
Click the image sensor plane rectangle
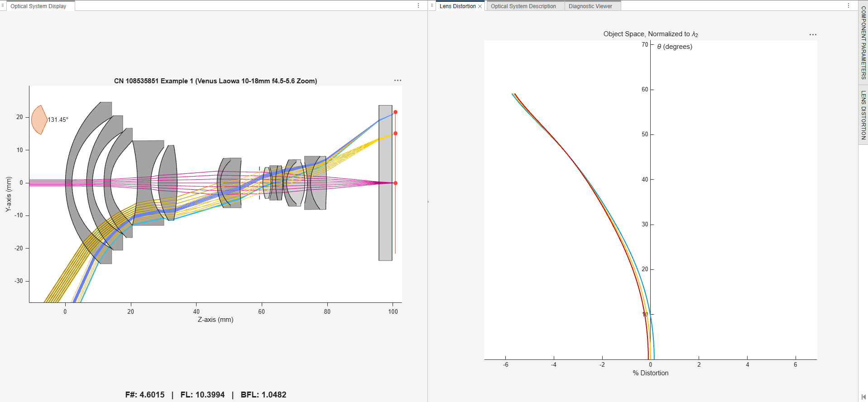385,183
